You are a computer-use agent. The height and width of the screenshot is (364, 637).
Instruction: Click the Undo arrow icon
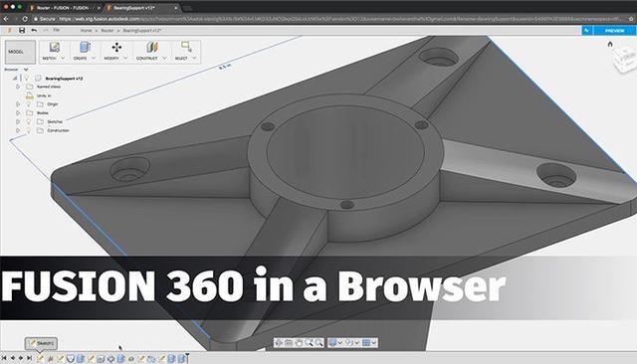[34, 31]
